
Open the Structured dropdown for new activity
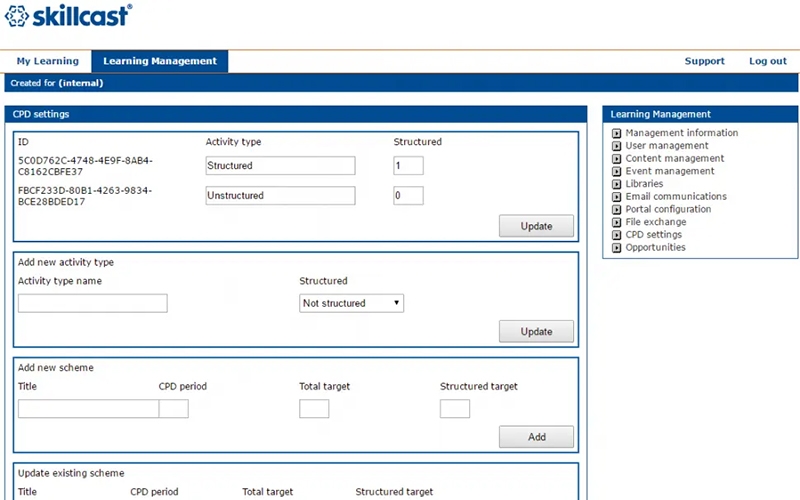pyautogui.click(x=351, y=303)
